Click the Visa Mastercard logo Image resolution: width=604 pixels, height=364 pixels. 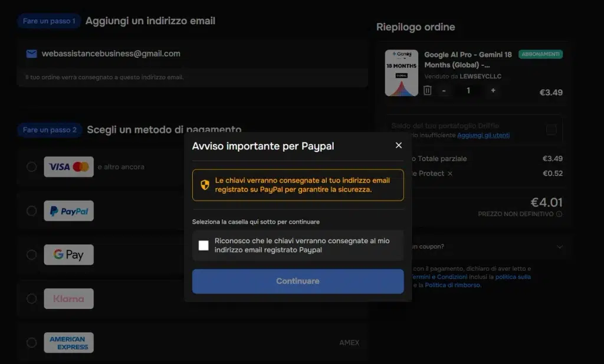coord(68,167)
